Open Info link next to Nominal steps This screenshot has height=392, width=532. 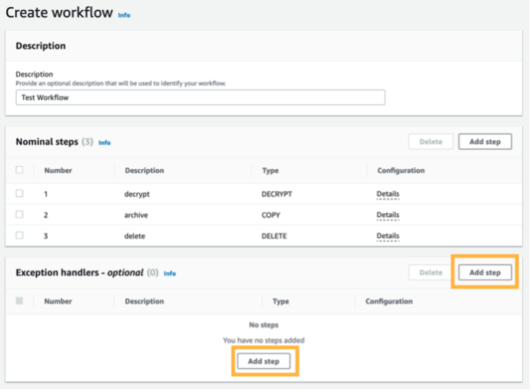coord(105,143)
